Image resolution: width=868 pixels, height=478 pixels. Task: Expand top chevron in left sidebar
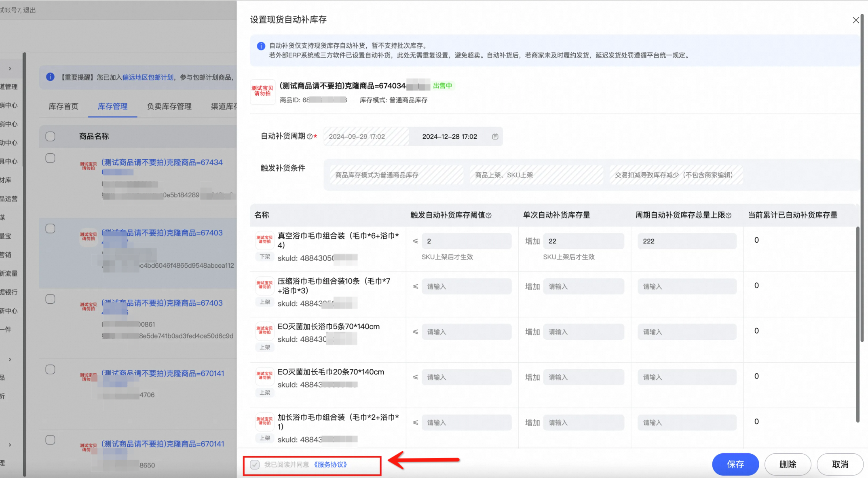click(10, 69)
